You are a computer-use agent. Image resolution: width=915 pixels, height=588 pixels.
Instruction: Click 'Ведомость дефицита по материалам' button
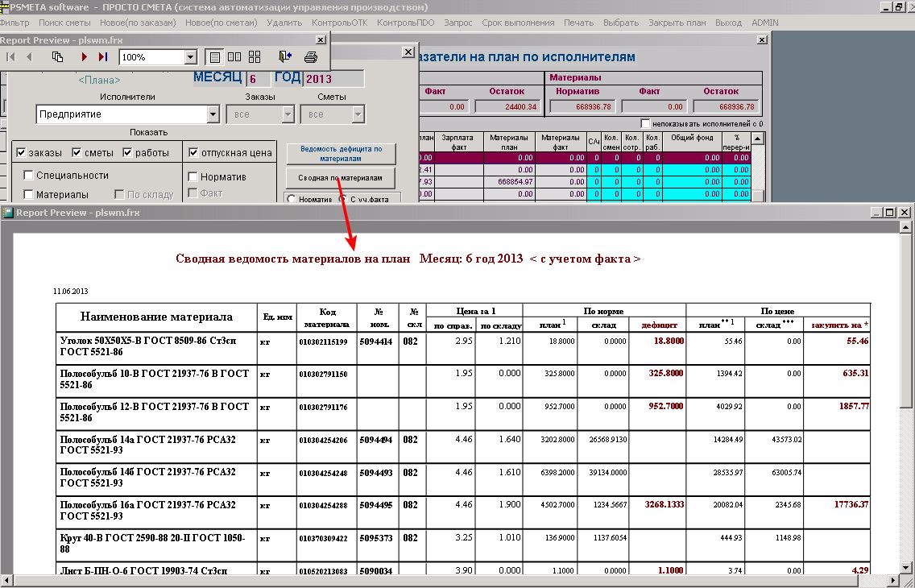point(341,154)
